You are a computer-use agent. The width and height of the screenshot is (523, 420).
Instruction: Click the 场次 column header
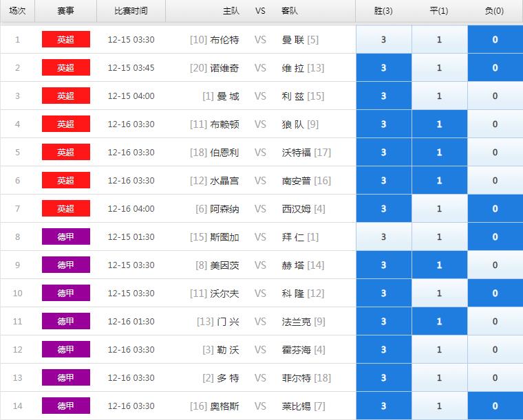pyautogui.click(x=17, y=11)
